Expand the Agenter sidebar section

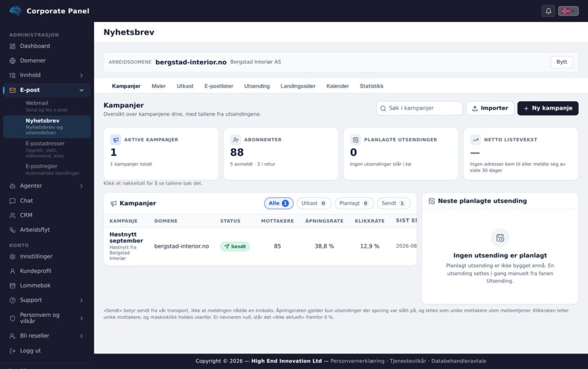pos(82,186)
